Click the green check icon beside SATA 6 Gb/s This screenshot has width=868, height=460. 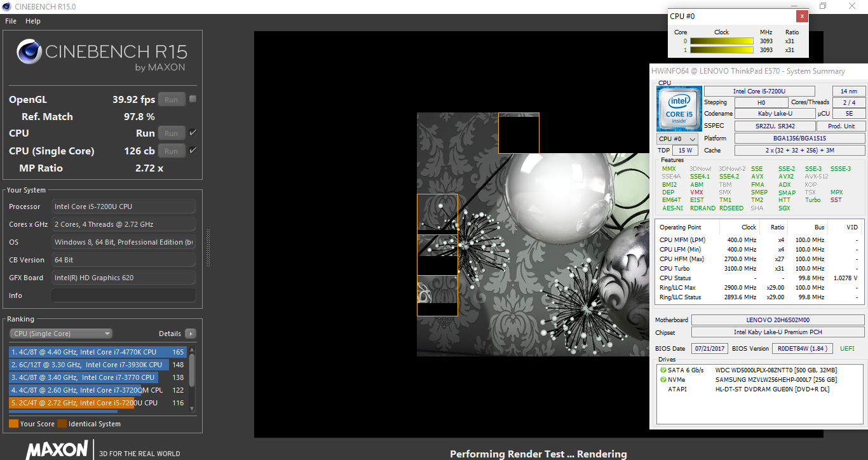663,370
